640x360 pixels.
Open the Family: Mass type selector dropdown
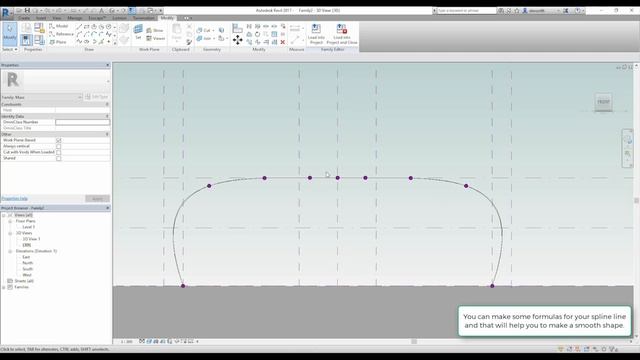[x=42, y=97]
